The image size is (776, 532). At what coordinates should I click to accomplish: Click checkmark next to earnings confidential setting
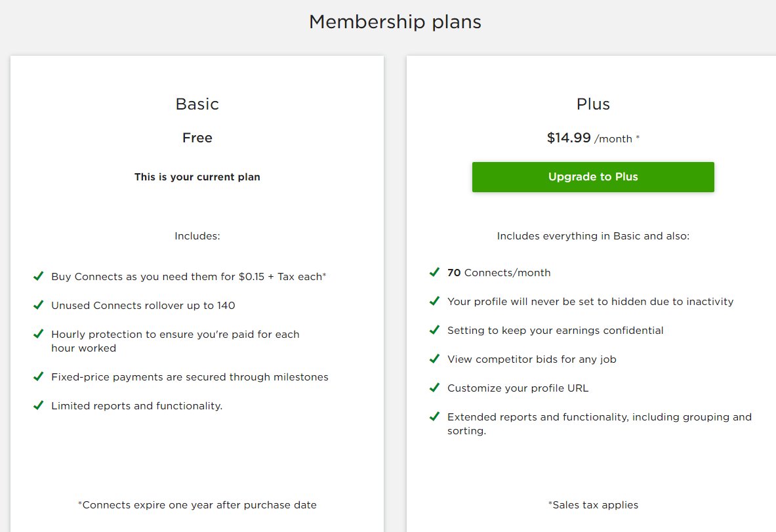(434, 330)
